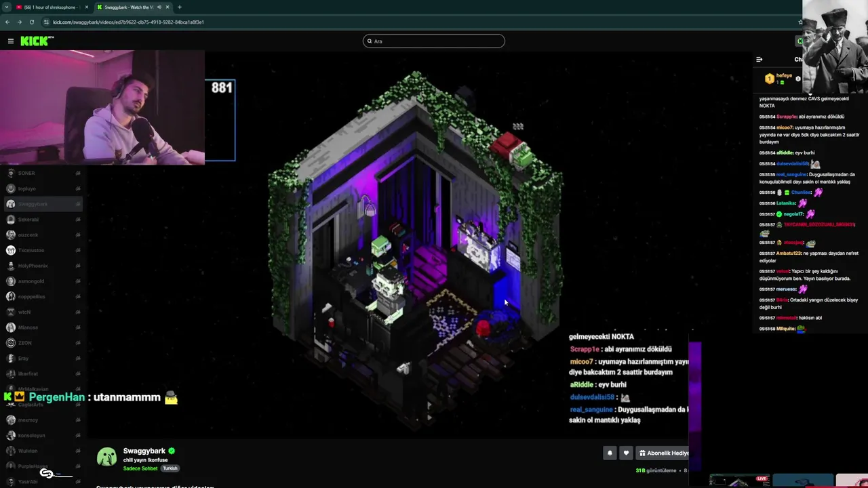The width and height of the screenshot is (868, 488).
Task: Click asmongold avatar in sidebar
Action: (x=11, y=281)
